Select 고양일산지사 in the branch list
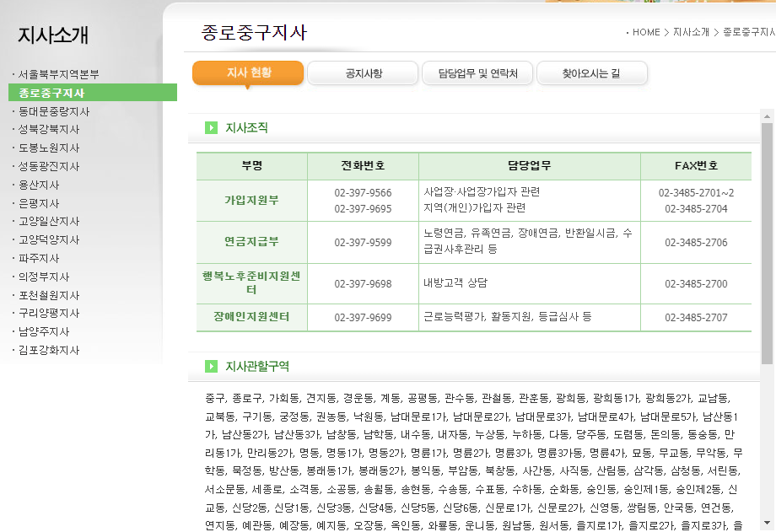This screenshot has height=532, width=776. (49, 222)
